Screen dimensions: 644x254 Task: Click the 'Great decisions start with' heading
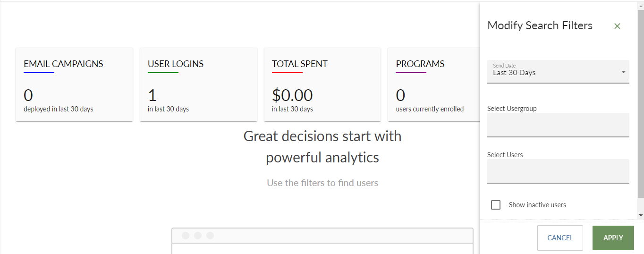[322, 136]
